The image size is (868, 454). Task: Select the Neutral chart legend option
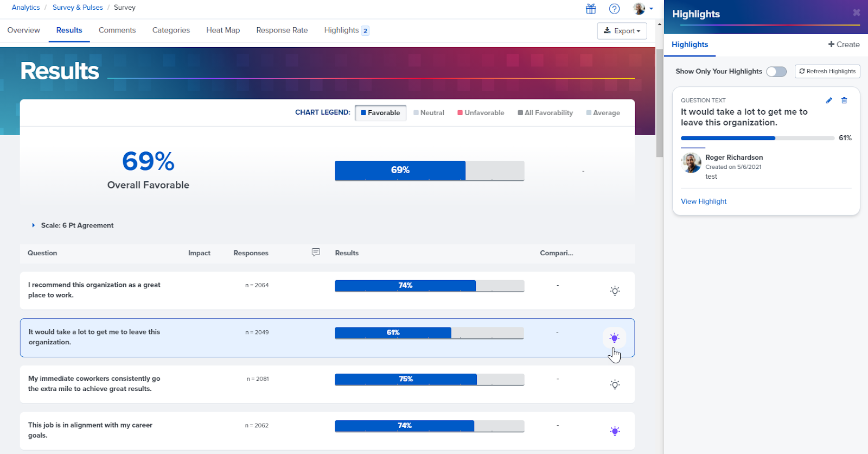point(429,113)
